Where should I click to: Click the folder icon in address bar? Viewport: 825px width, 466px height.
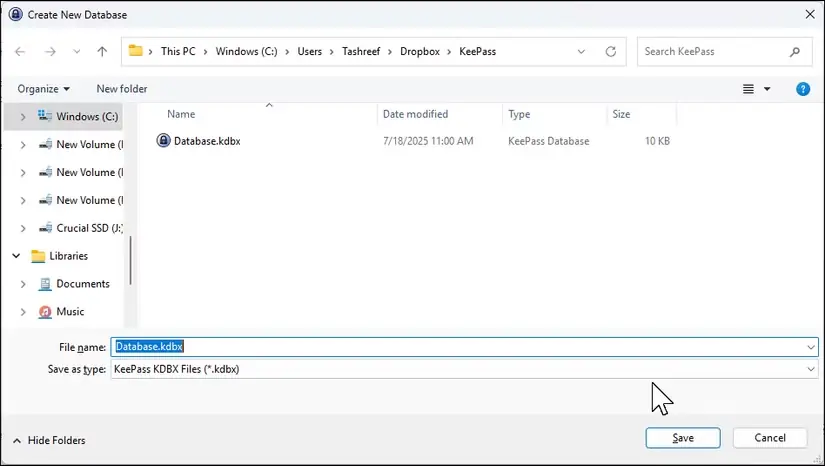pyautogui.click(x=136, y=51)
